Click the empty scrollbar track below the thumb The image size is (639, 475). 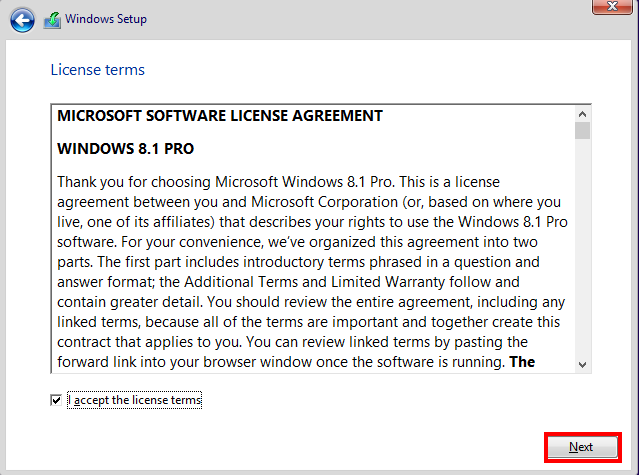pyautogui.click(x=582, y=248)
